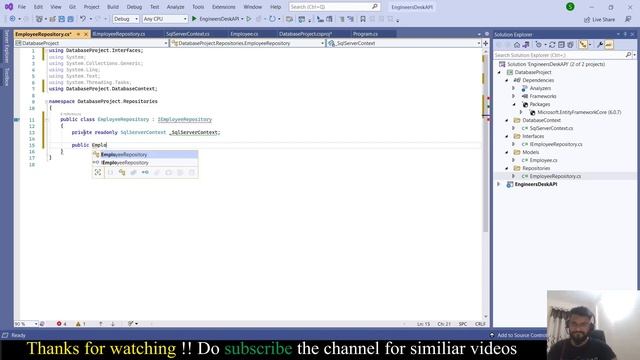Image resolution: width=640 pixels, height=360 pixels.
Task: Click the Save All icon in toolbar
Action: (71, 19)
